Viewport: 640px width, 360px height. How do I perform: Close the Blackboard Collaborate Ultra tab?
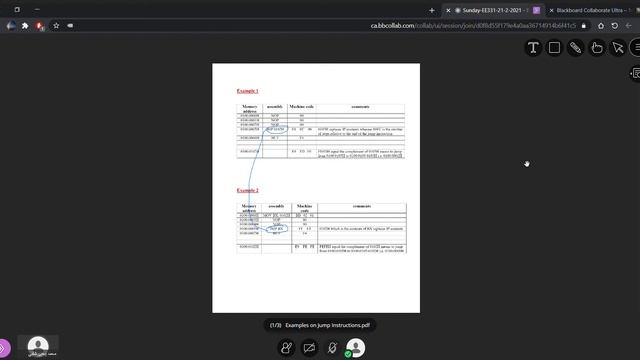(551, 10)
